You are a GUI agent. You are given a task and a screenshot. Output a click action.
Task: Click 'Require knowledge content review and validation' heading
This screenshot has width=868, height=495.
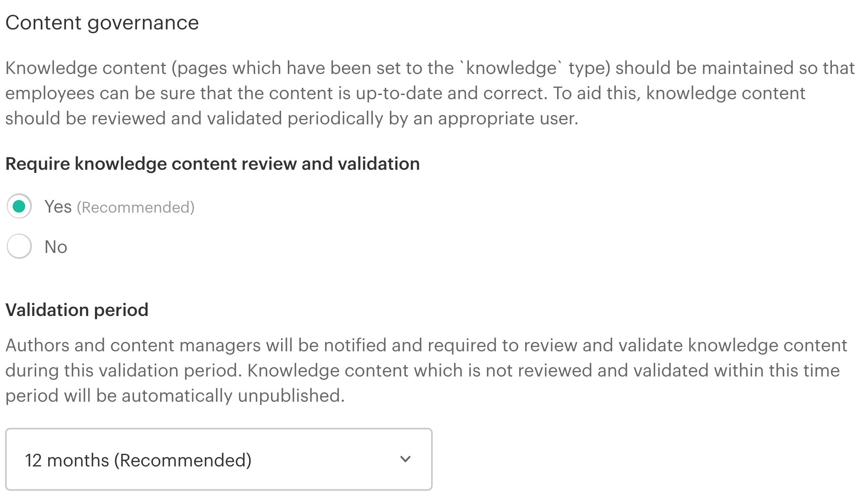(x=213, y=164)
